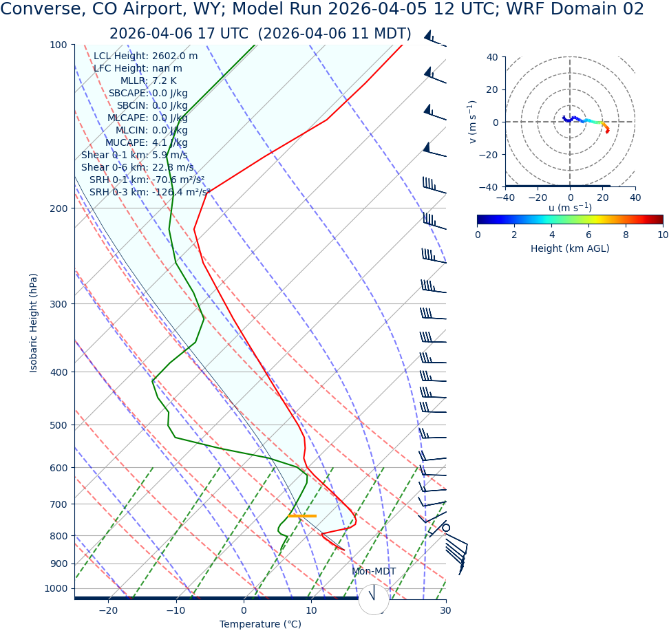Click the open circle calm-wind marker
Screen dimensions: 669x644
[x=446, y=528]
